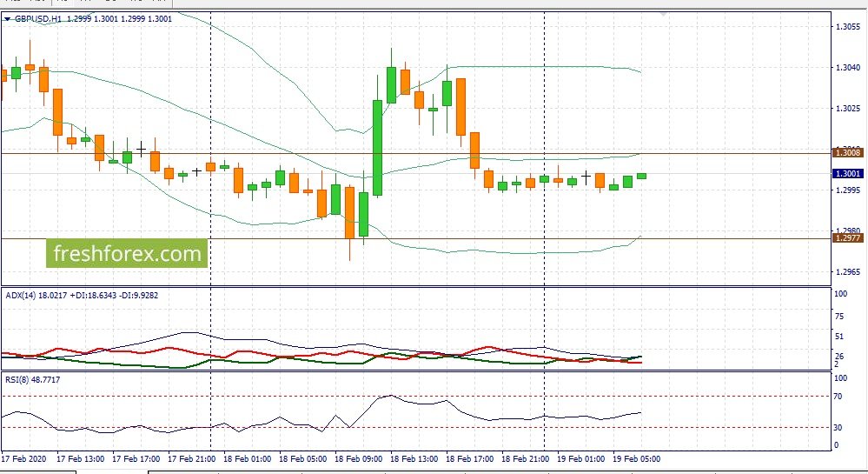Screen dimensions: 868x474
Task: Open the chart menu triangle beside GBPUSD,H1
Action: tap(7, 19)
